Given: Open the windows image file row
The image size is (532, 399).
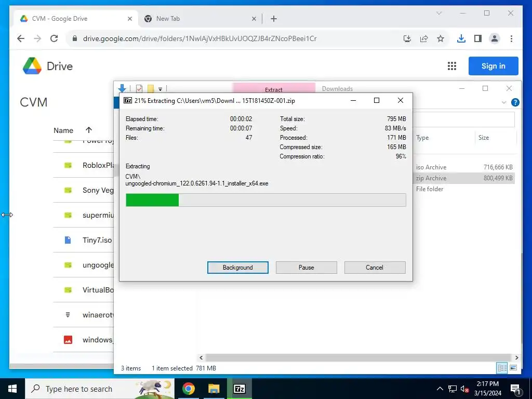Looking at the screenshot, I should pos(84,340).
